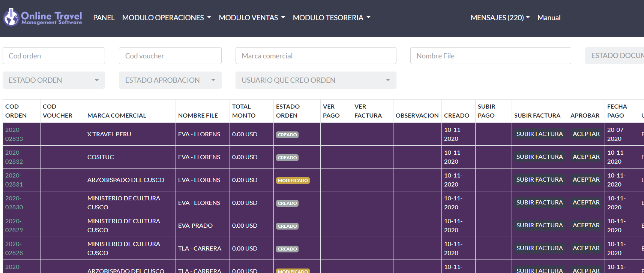Click the Cod orden input field

pos(54,56)
